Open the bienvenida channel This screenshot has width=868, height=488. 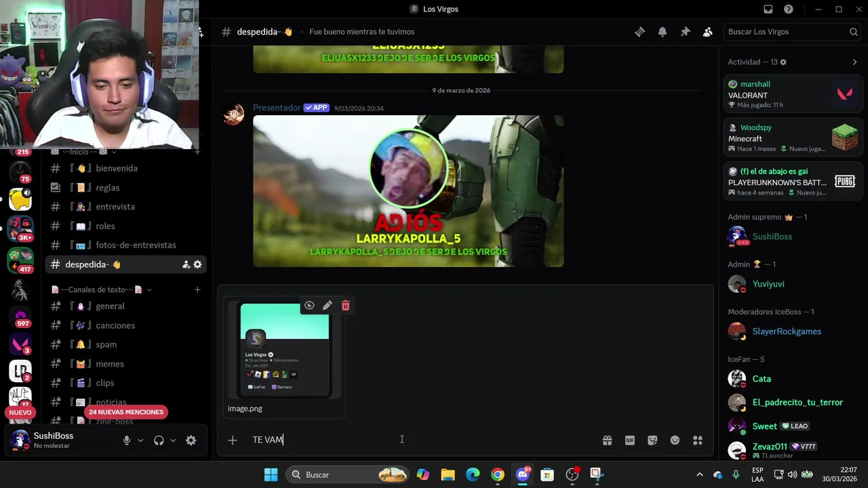tap(126, 168)
